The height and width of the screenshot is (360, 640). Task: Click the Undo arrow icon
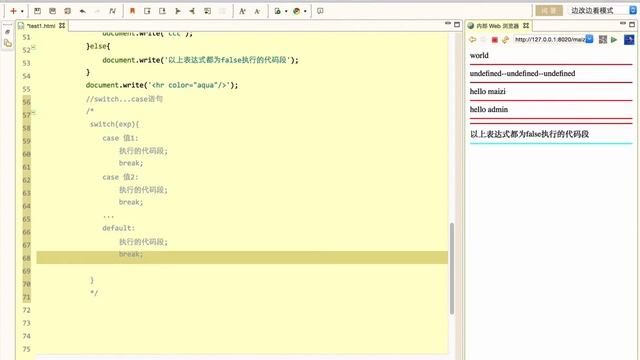pyautogui.click(x=82, y=11)
